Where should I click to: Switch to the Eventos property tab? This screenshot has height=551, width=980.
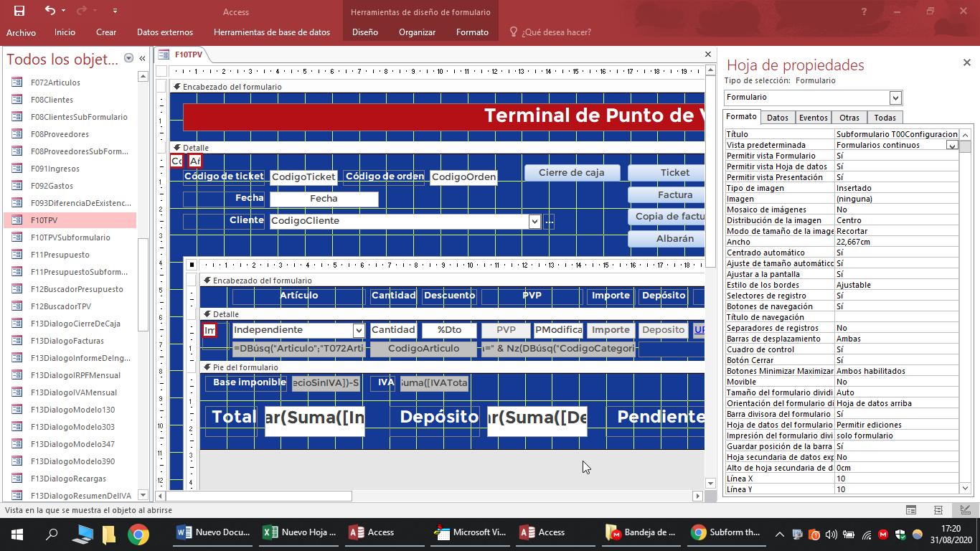coord(813,118)
